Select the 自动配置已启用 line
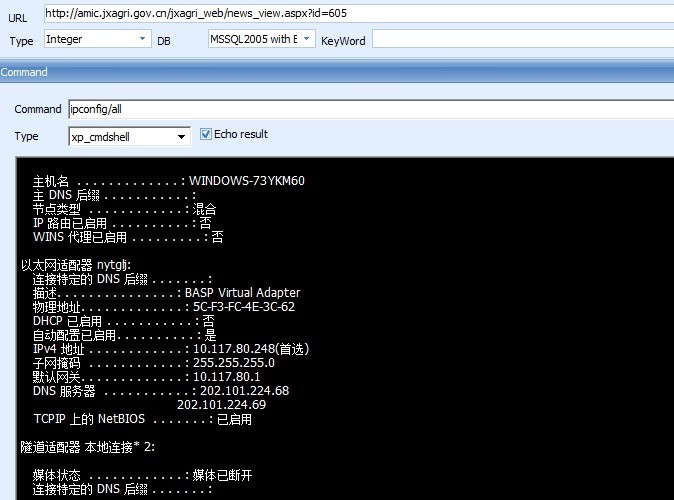 tap(125, 335)
